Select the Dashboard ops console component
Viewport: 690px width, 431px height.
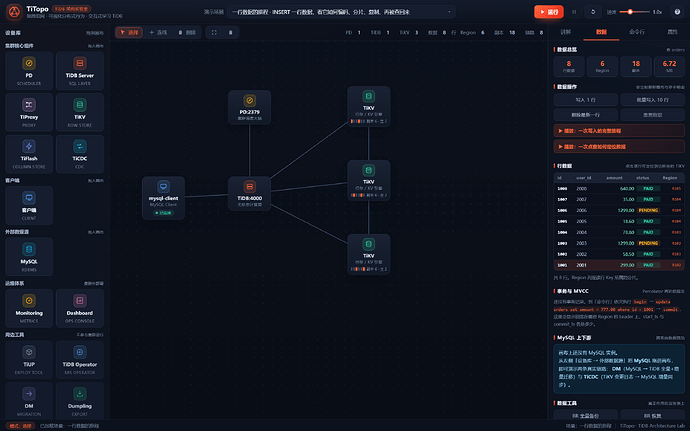point(80,308)
